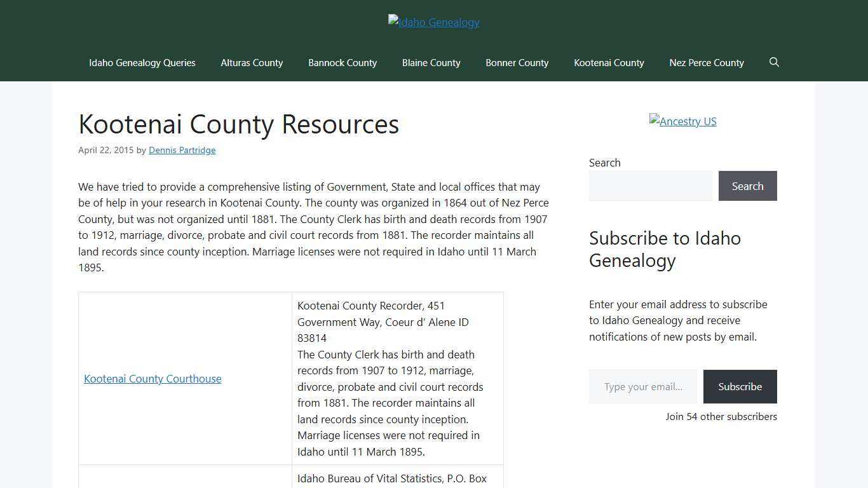This screenshot has width=868, height=488.
Task: Go to the Nez Perce County page
Action: click(706, 62)
